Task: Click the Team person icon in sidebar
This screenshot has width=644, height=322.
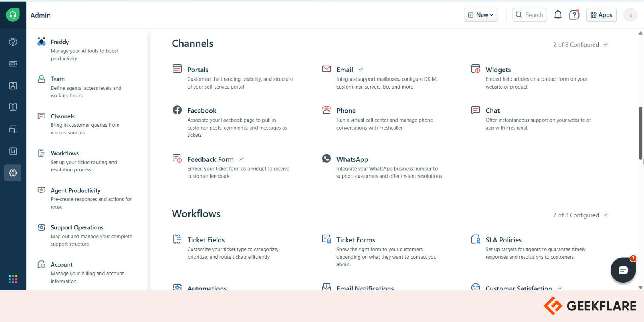Action: [x=41, y=79]
